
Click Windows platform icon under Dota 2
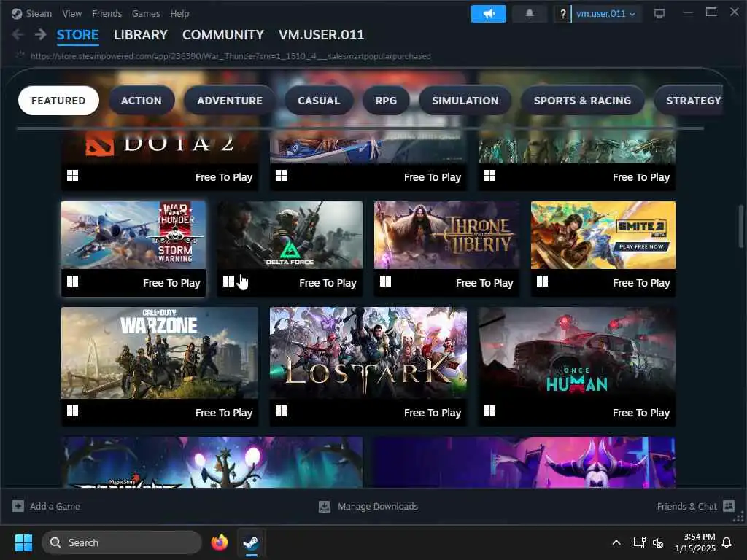click(72, 176)
